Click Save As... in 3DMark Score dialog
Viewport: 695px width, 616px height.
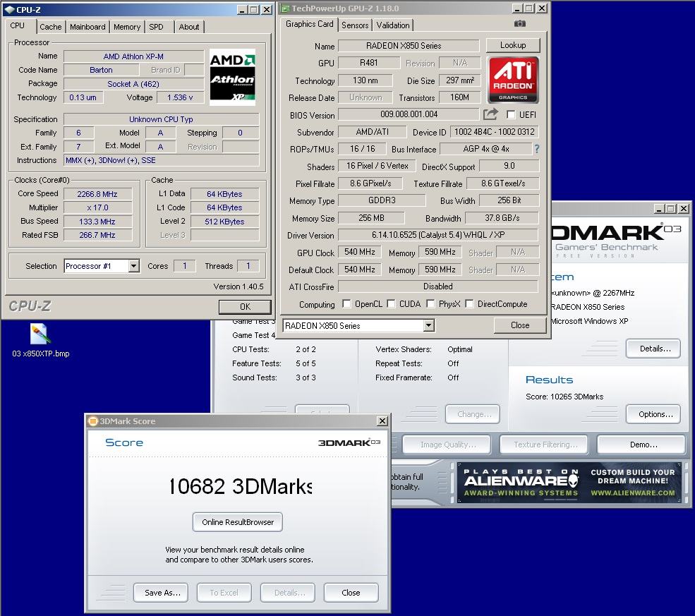tap(162, 593)
